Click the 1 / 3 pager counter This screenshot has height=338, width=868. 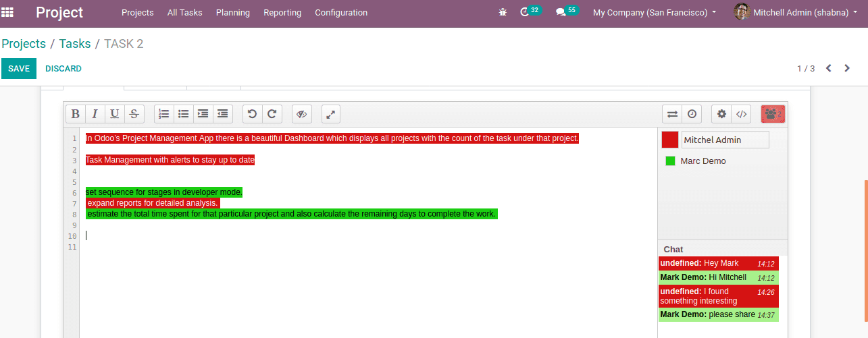806,69
